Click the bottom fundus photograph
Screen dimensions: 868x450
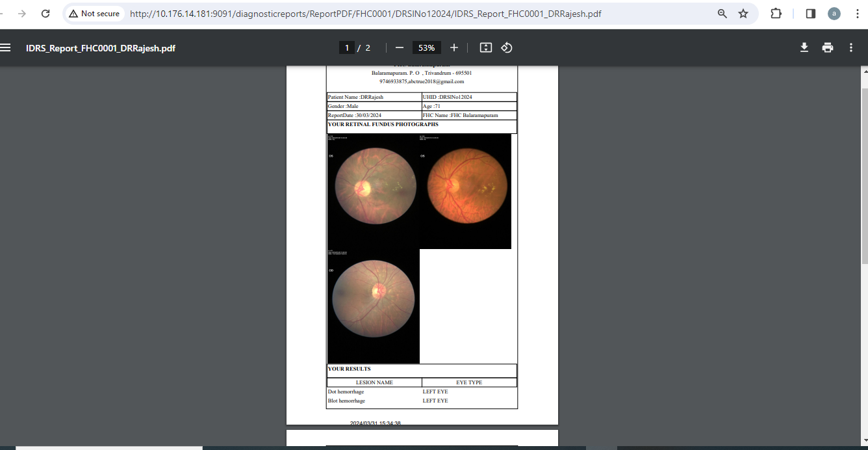pyautogui.click(x=374, y=306)
